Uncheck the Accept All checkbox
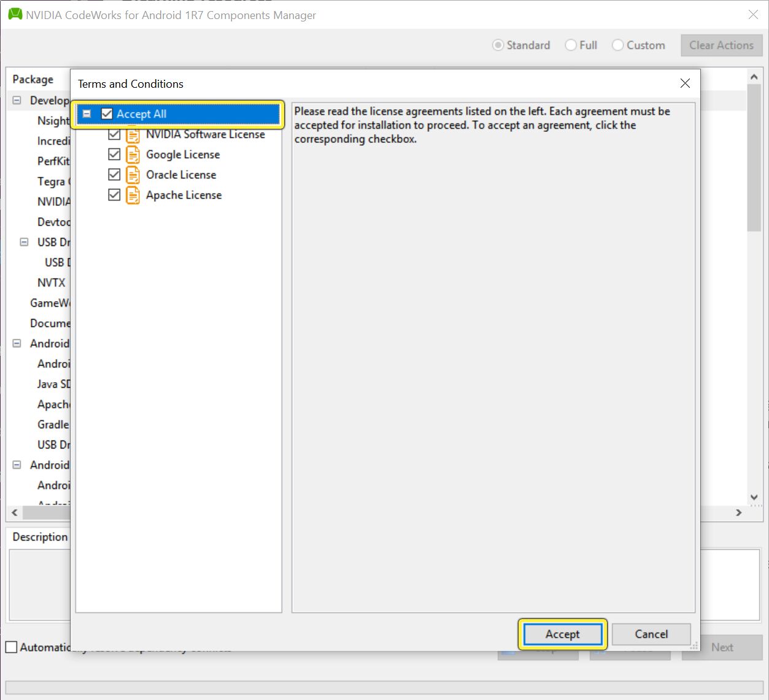Image resolution: width=769 pixels, height=700 pixels. (x=107, y=113)
